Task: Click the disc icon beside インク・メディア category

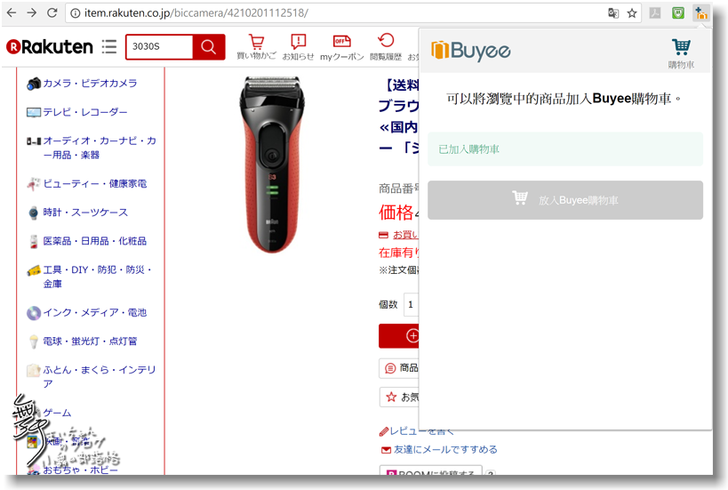Action: [x=33, y=313]
